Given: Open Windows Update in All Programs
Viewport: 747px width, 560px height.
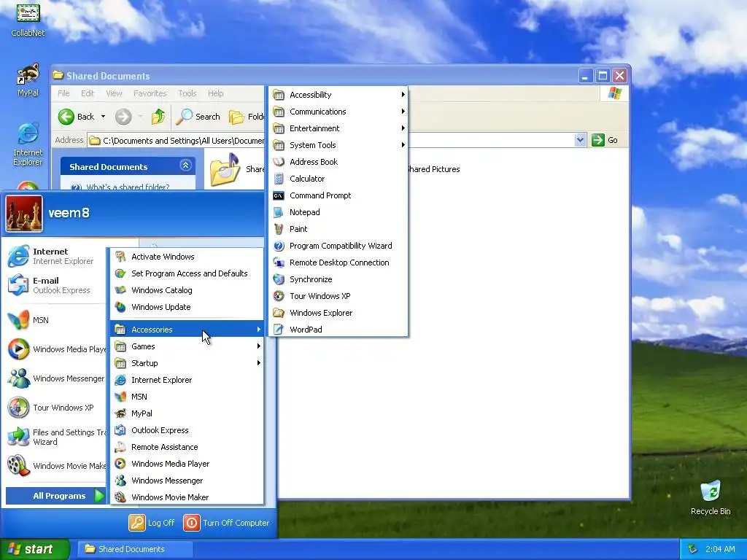Looking at the screenshot, I should pos(187,307).
